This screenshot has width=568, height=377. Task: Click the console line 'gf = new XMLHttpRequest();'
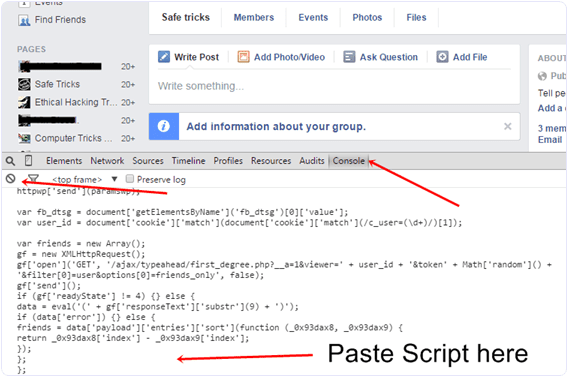coord(81,254)
